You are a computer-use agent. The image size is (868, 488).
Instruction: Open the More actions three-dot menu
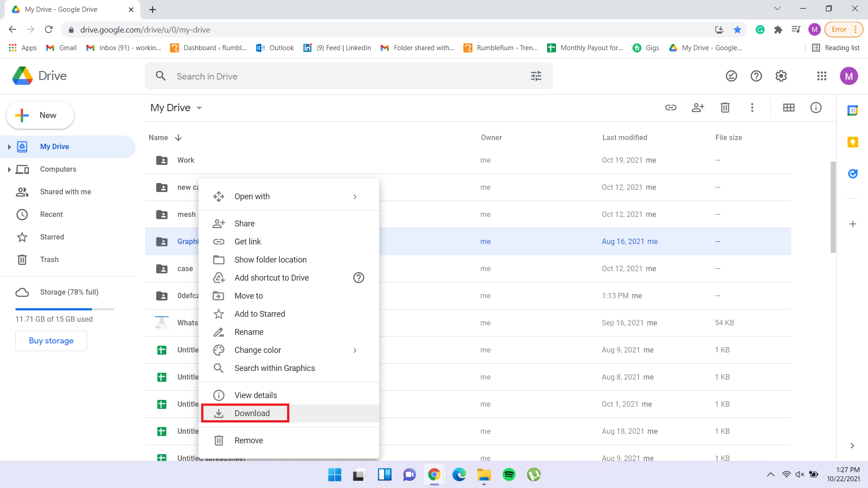click(x=752, y=108)
